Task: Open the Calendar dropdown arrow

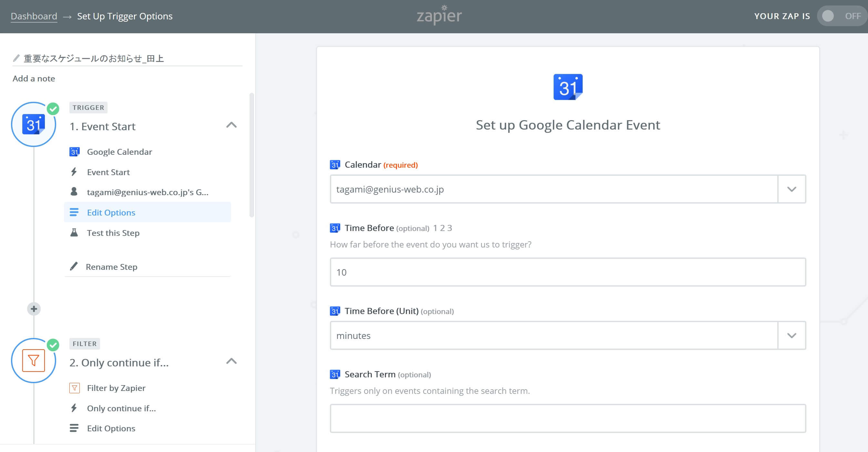Action: [x=791, y=189]
